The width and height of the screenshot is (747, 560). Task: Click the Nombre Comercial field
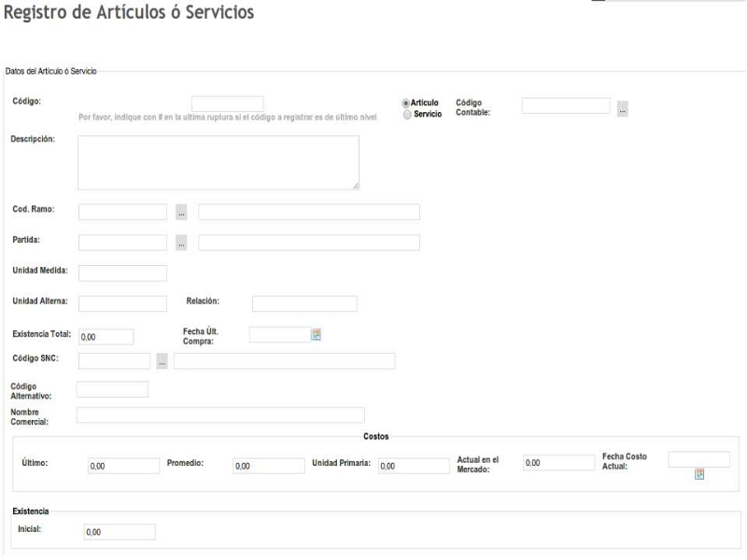[x=220, y=415]
